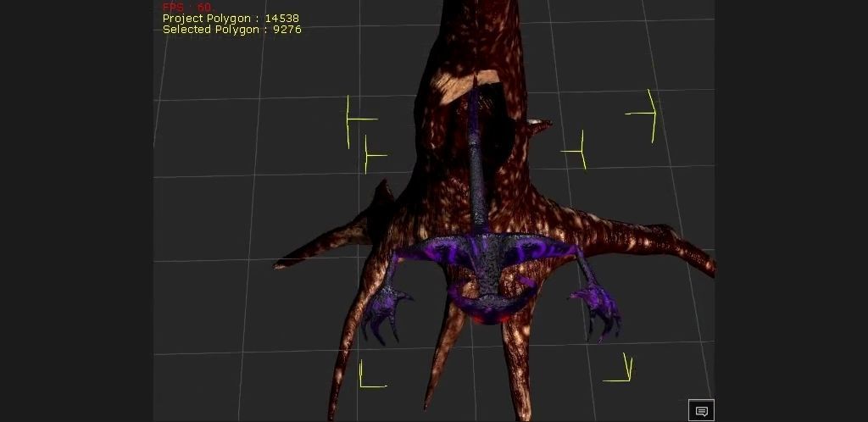Image resolution: width=868 pixels, height=422 pixels.
Task: Click the red FPS counter text
Action: pyautogui.click(x=188, y=7)
